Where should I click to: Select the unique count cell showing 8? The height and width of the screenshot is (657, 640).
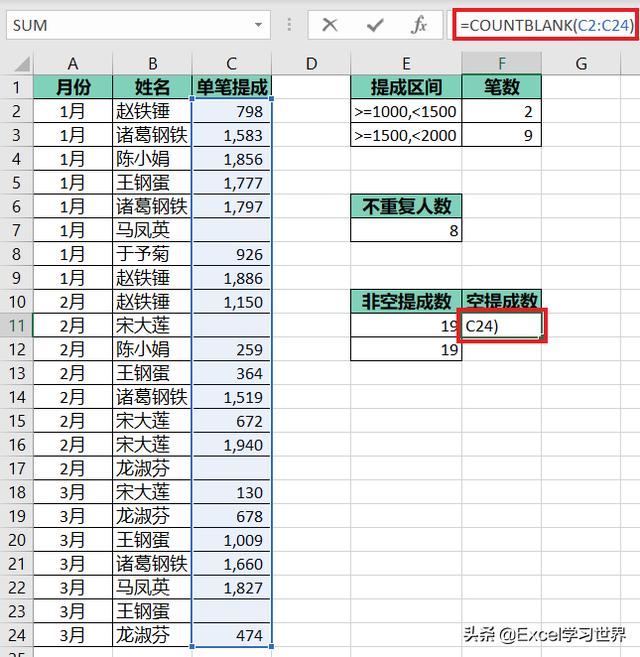click(x=406, y=230)
